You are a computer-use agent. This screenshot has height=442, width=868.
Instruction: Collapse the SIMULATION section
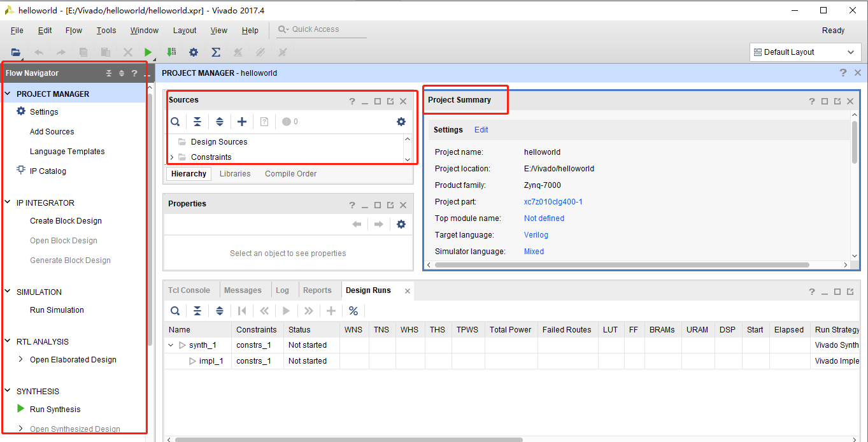pyautogui.click(x=8, y=292)
